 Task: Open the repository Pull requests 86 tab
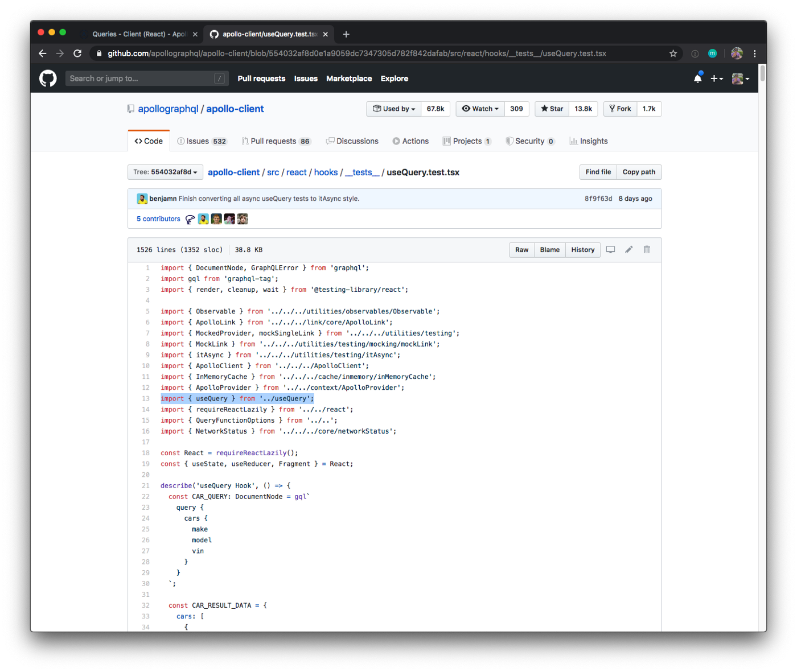pyautogui.click(x=276, y=141)
